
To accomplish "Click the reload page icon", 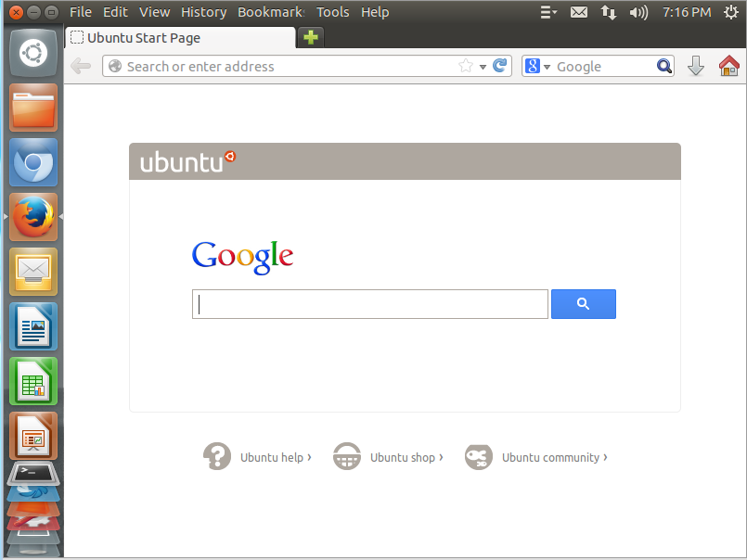I will (x=500, y=66).
